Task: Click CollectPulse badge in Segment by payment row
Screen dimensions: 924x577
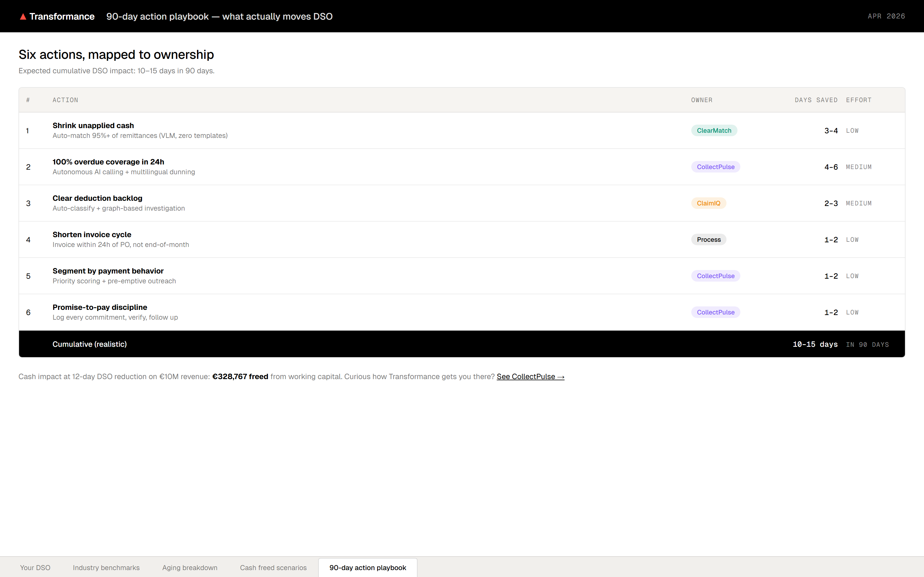Action: tap(715, 276)
